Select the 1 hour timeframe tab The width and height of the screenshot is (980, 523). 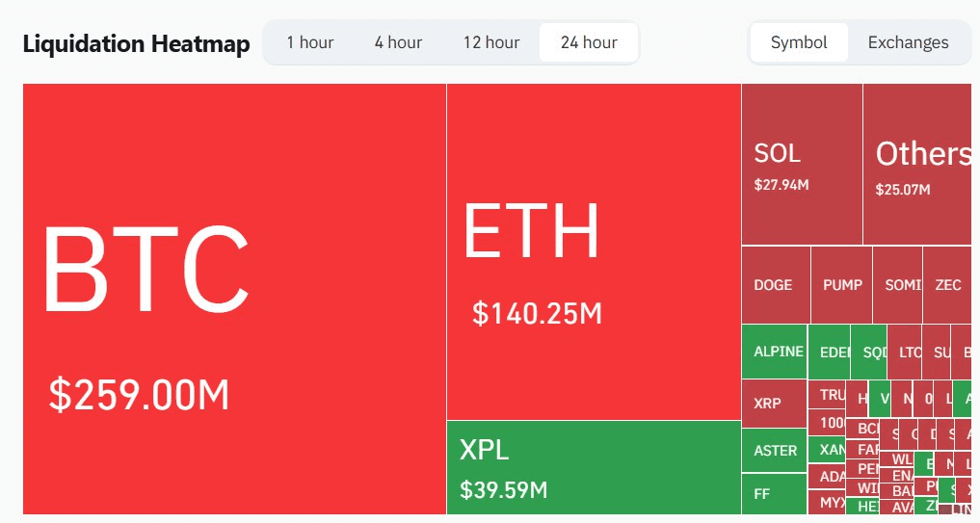click(x=310, y=42)
